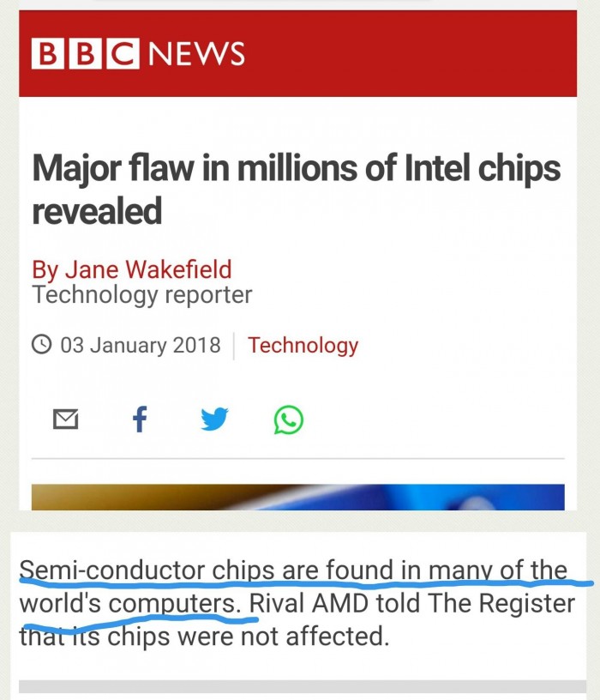Image resolution: width=600 pixels, height=700 pixels.
Task: Click the Technology reporter subtitle
Action: tap(142, 295)
